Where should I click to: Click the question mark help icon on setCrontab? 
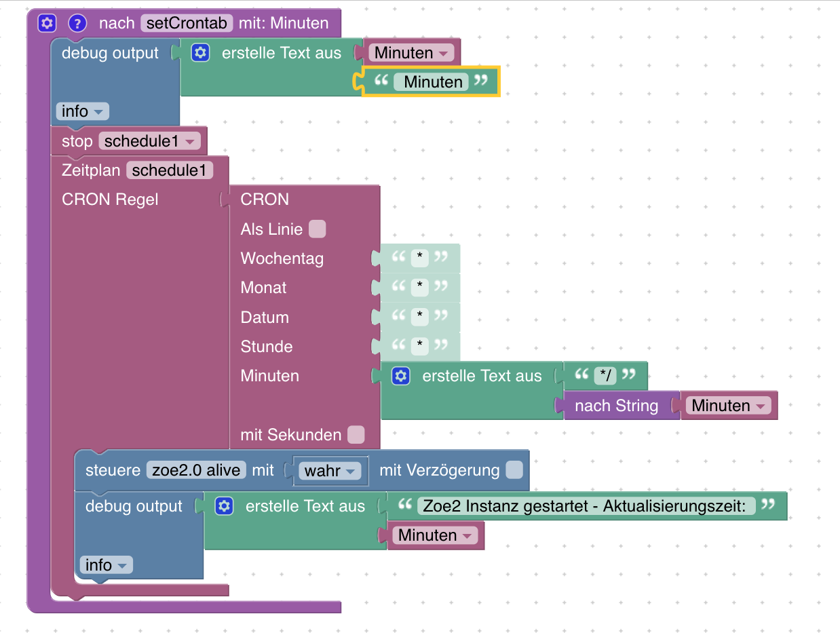click(x=78, y=23)
